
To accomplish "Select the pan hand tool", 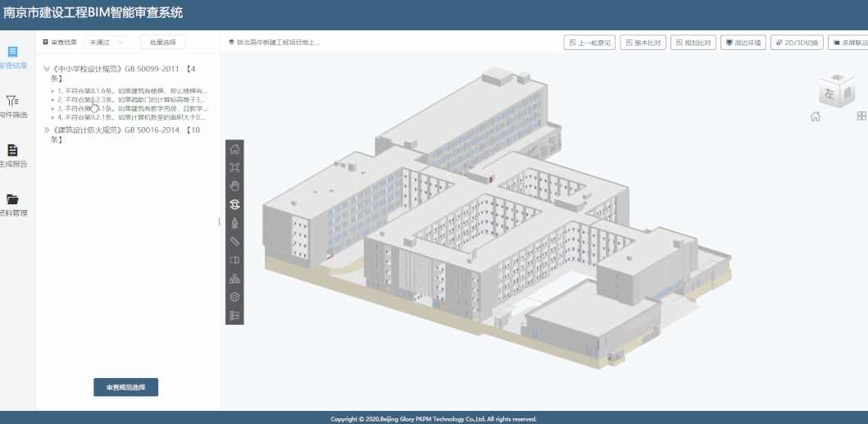I will [x=234, y=186].
